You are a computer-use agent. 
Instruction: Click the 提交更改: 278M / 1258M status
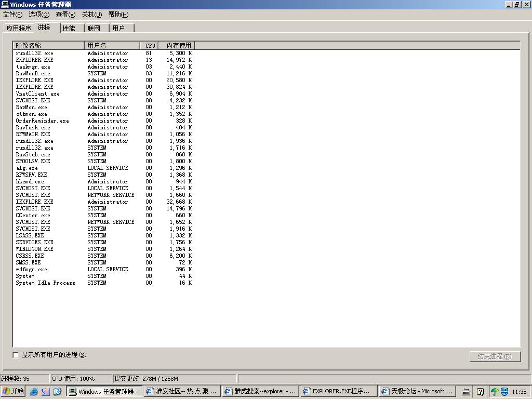tap(175, 379)
